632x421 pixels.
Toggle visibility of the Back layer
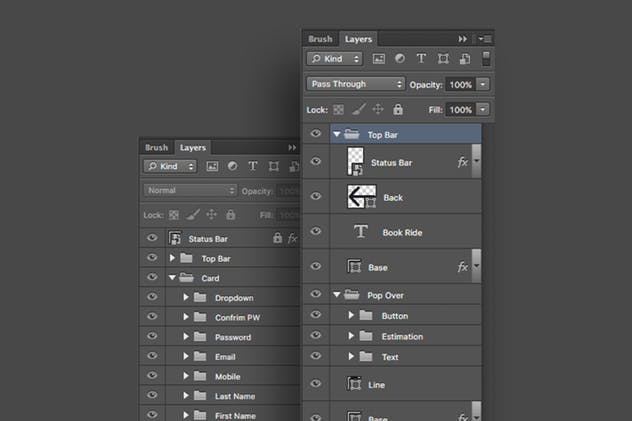316,197
